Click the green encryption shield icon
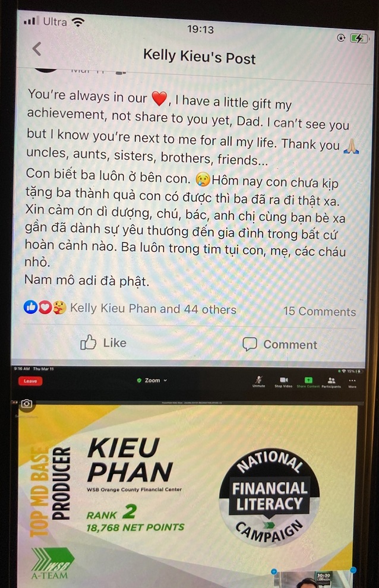Screen dimensions: 379x588 pos(139,380)
